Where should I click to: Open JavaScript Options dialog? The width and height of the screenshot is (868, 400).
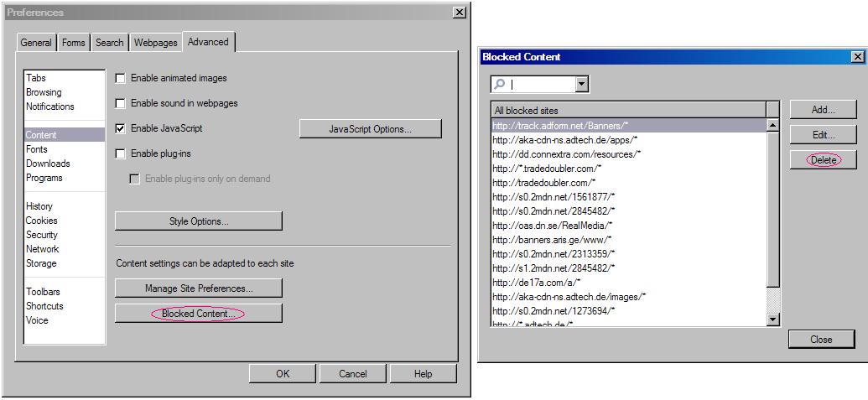[x=371, y=129]
